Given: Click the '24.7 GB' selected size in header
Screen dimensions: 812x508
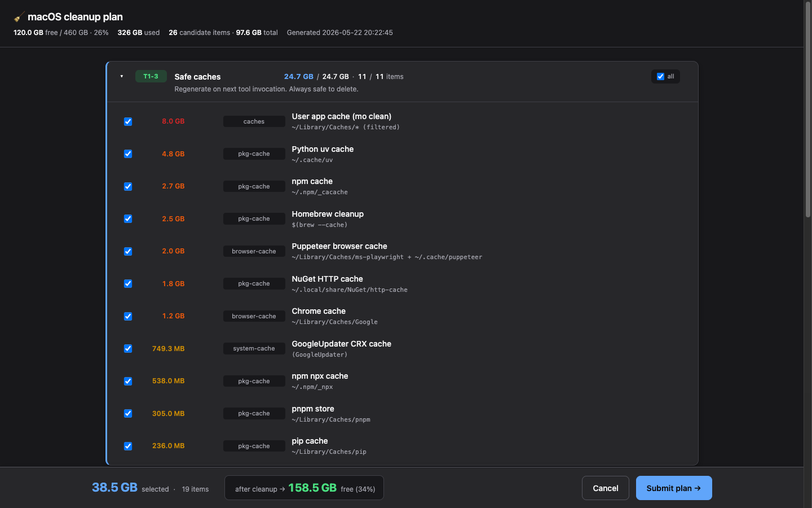Looking at the screenshot, I should click(298, 77).
